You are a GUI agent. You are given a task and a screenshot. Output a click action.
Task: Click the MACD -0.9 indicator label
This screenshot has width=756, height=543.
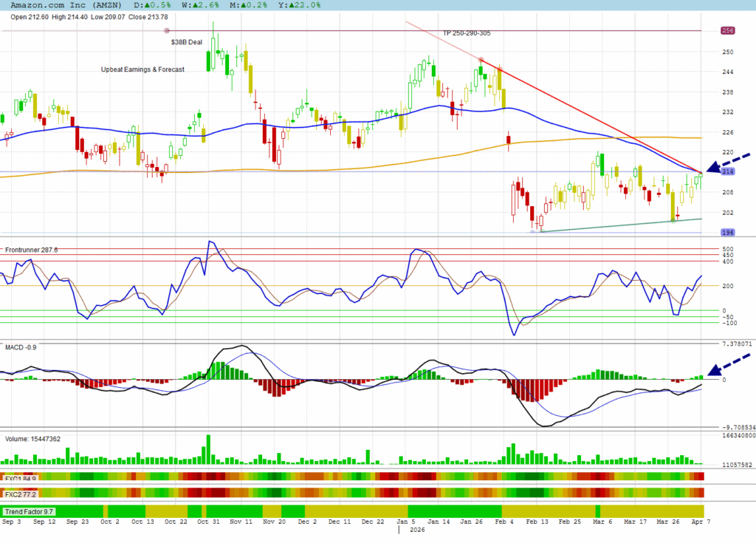tap(21, 346)
